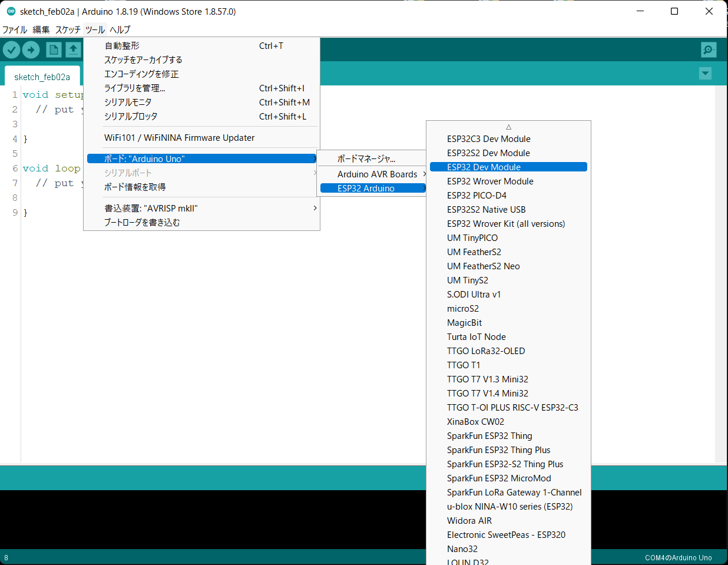Open the 編集 menu

(x=41, y=29)
